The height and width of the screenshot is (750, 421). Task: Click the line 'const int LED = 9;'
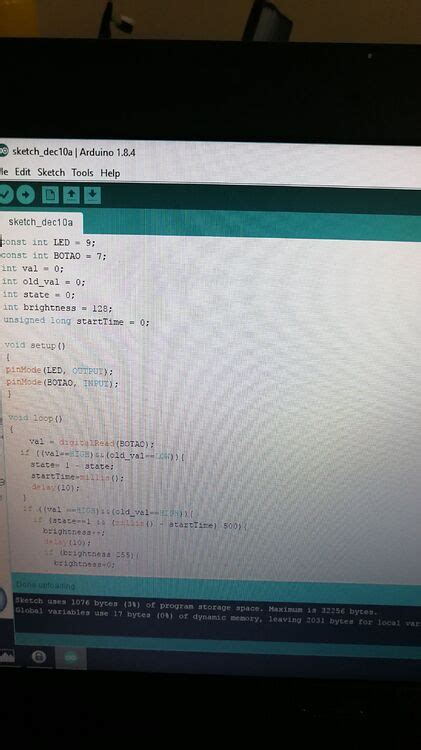pyautogui.click(x=48, y=242)
